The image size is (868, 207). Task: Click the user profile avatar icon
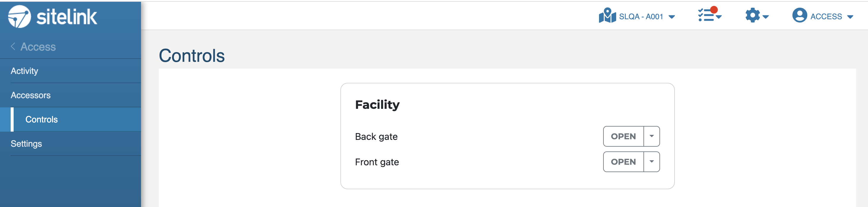[799, 15]
